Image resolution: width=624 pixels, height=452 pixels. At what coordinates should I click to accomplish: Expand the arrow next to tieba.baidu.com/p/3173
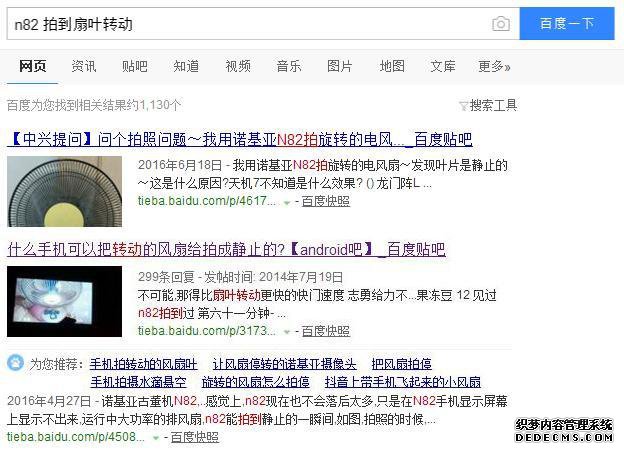pos(287,332)
